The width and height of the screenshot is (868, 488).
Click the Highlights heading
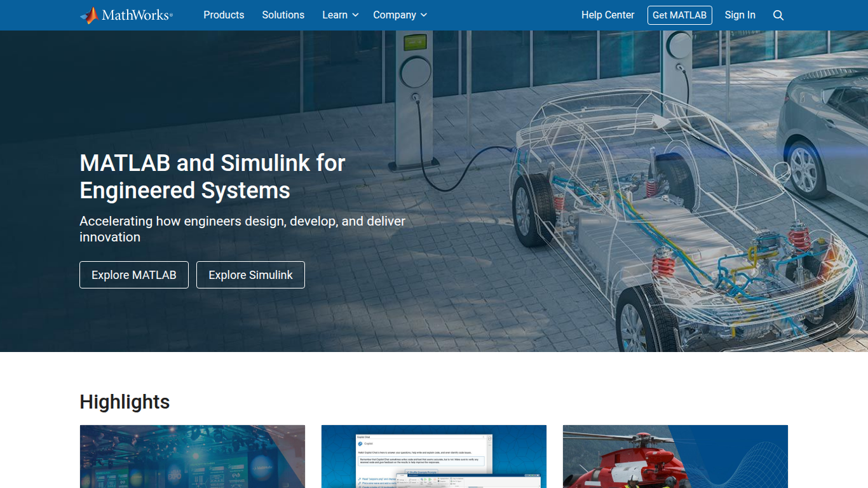tap(125, 402)
